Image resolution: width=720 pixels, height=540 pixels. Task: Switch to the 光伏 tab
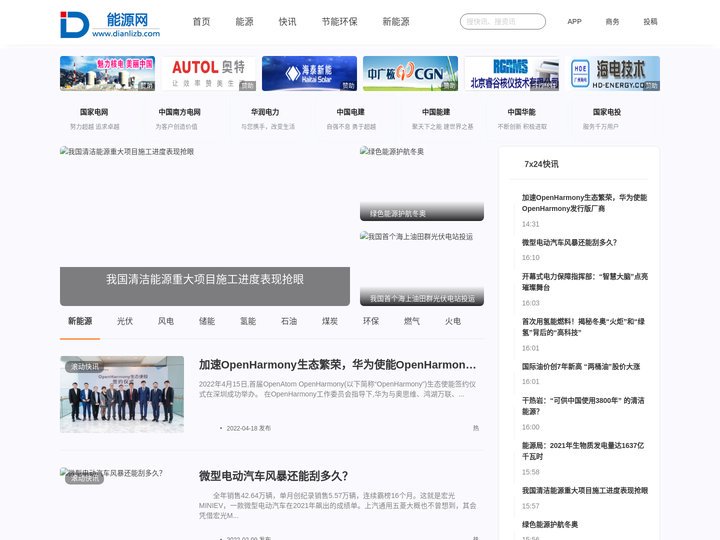click(125, 321)
